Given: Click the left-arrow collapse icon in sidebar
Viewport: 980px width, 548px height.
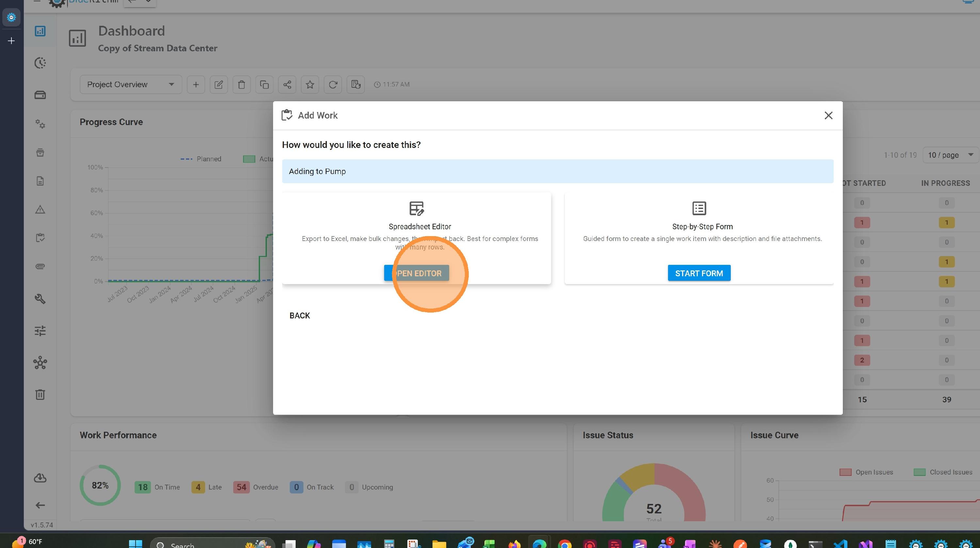Looking at the screenshot, I should coord(40,505).
